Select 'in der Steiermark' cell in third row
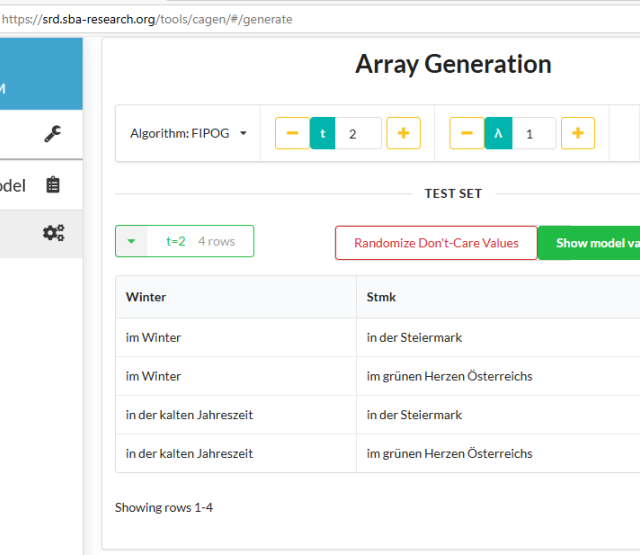Image resolution: width=640 pixels, height=555 pixels. [x=498, y=415]
